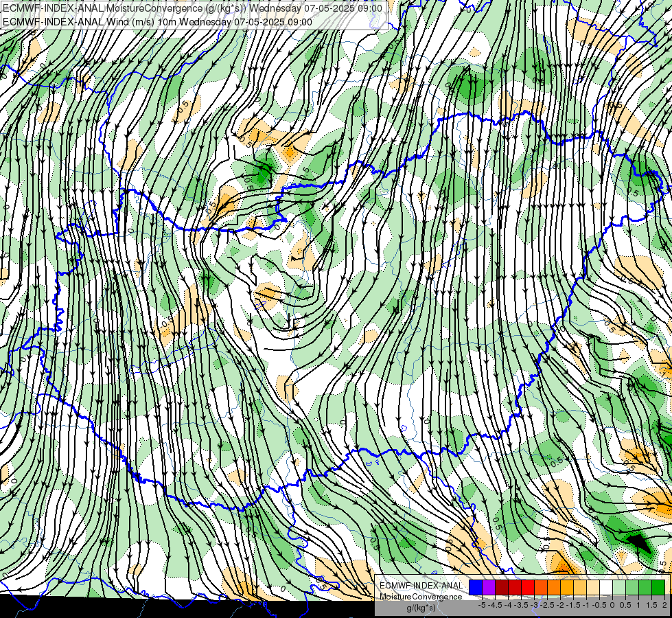Click the MoistureConvergence title line at top
The image size is (672, 618).
[x=192, y=8]
